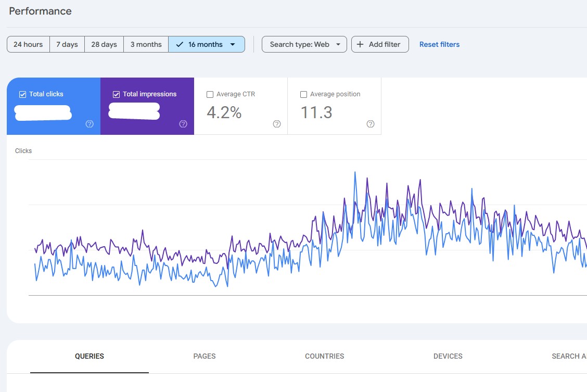Click help icon on Total clicks card
The width and height of the screenshot is (587, 392).
90,124
